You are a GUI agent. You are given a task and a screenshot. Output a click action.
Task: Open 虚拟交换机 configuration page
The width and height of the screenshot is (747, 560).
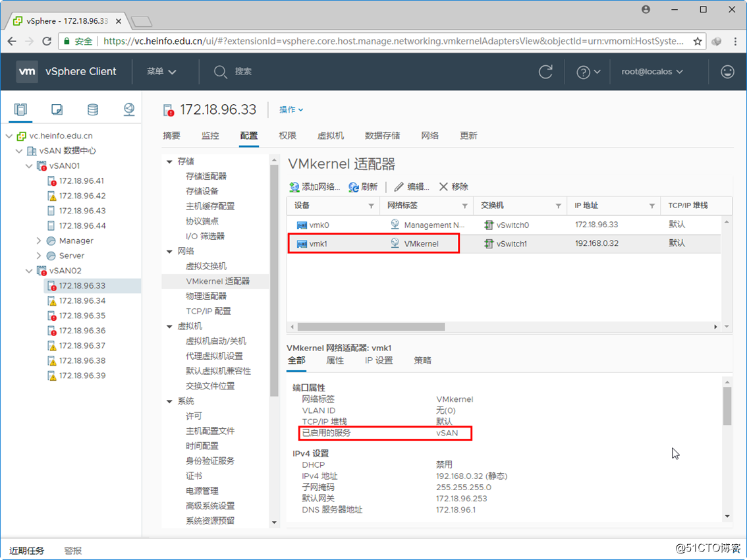click(206, 266)
